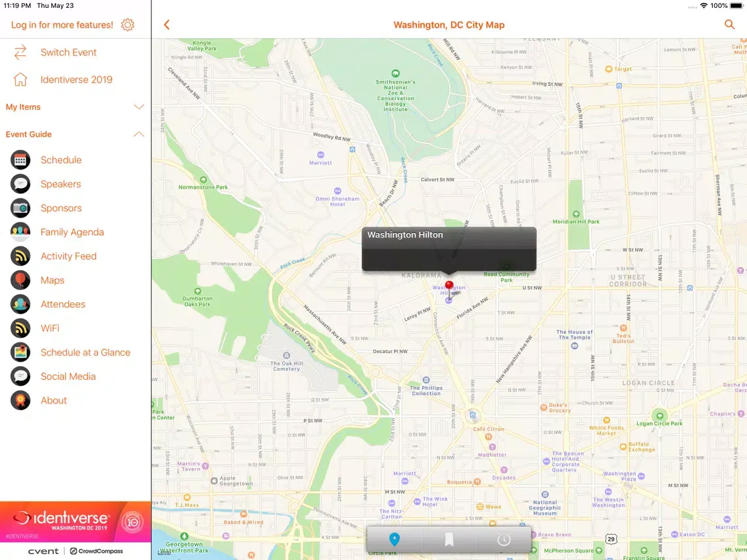The image size is (747, 560).
Task: Open Schedule at a Glance
Action: point(85,352)
